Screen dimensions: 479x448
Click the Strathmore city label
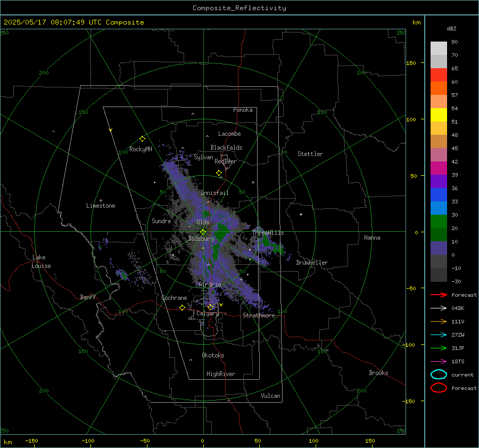(x=259, y=315)
